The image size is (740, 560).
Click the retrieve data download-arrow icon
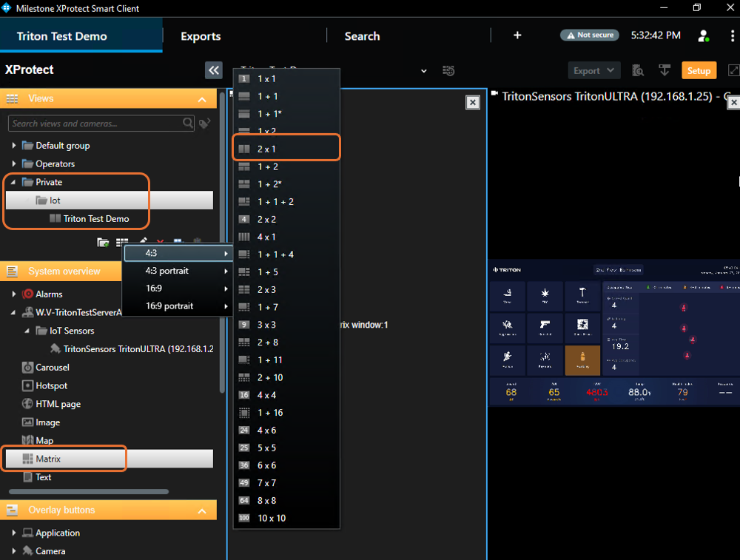coord(665,71)
